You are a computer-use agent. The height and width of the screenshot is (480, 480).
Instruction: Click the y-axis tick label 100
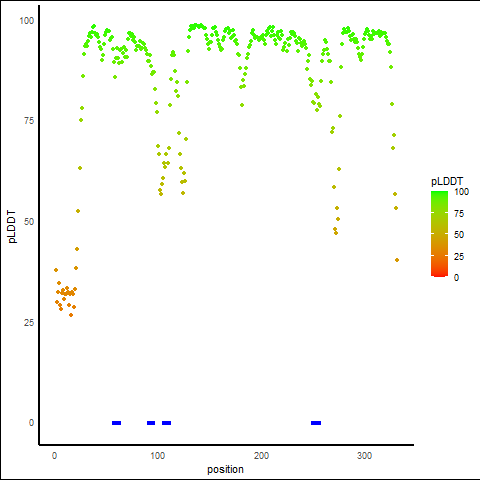click(x=27, y=21)
